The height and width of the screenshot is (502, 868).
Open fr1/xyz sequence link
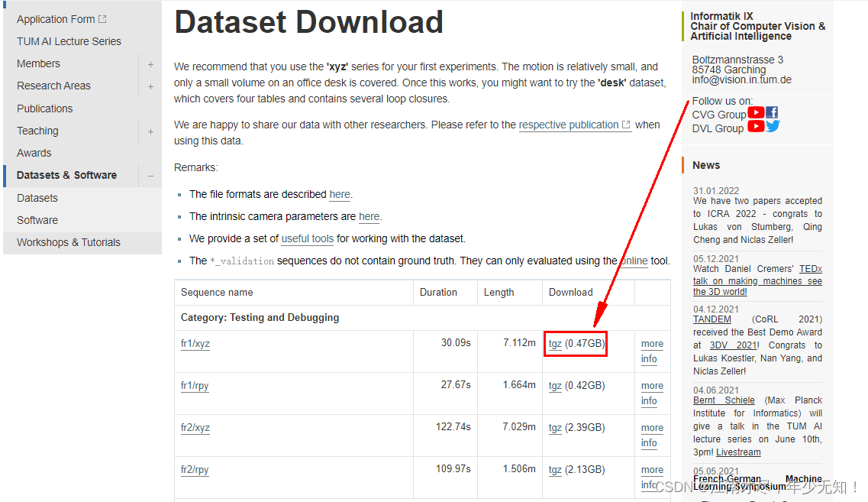pyautogui.click(x=195, y=344)
